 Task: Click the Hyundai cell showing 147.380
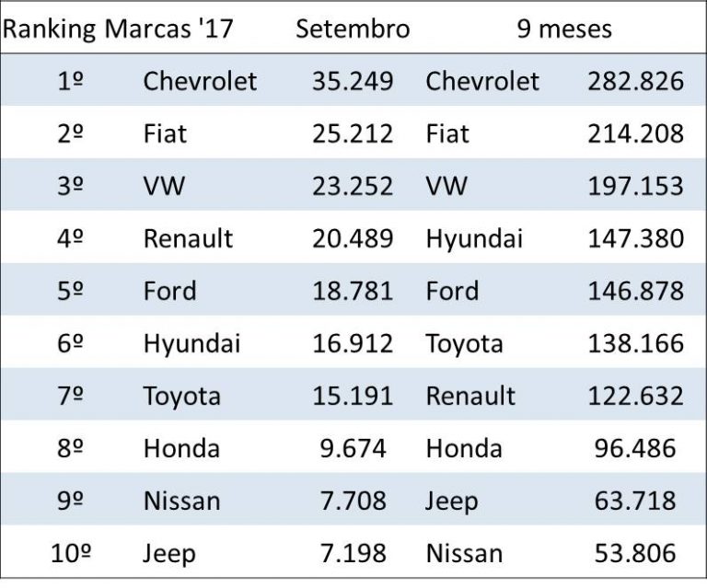(x=474, y=238)
